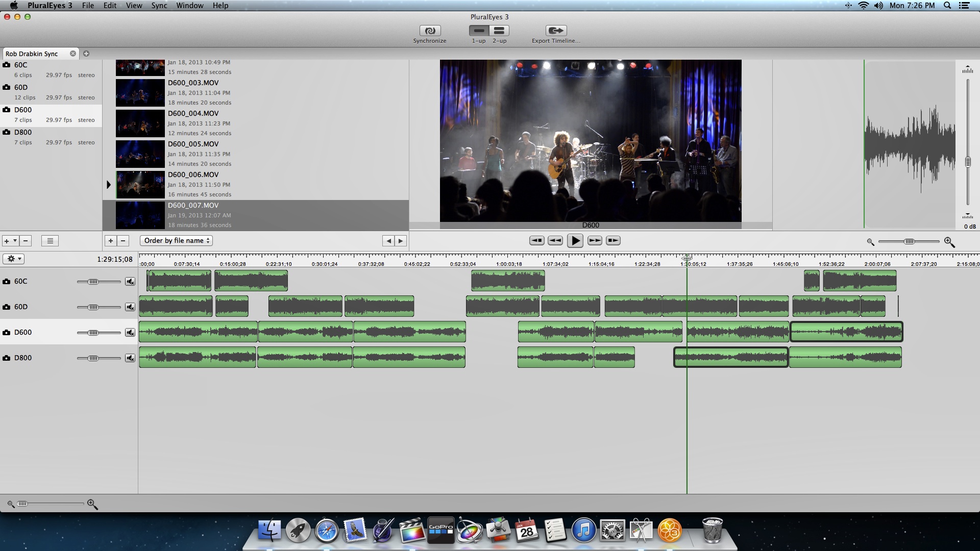Open the add camera plus dropdown
Screen dimensions: 980x551
(x=10, y=241)
